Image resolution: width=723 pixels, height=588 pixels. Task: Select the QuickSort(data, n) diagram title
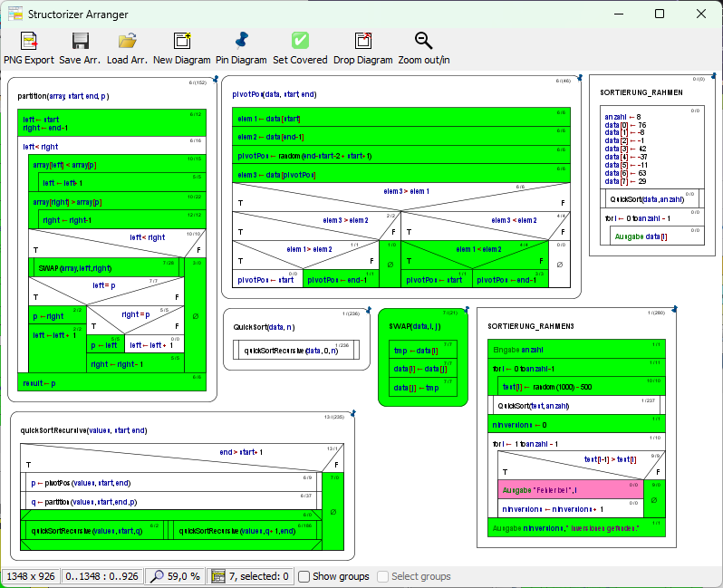pyautogui.click(x=264, y=327)
